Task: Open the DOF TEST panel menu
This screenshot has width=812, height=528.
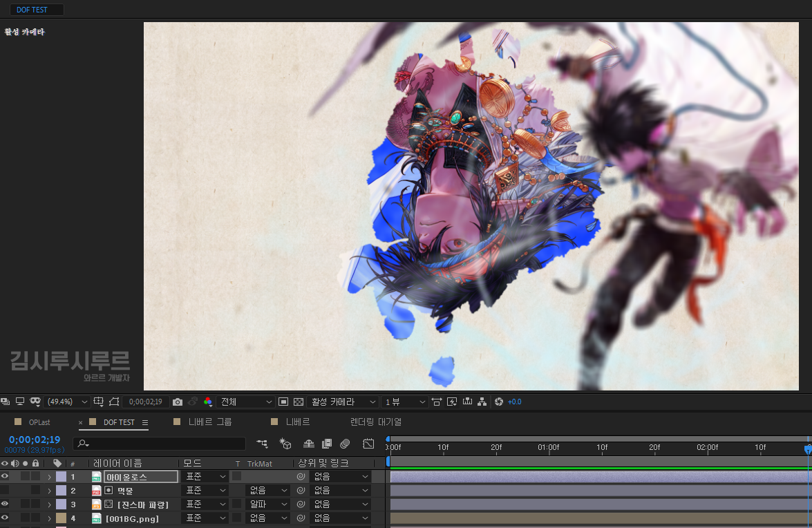Action: click(x=145, y=423)
